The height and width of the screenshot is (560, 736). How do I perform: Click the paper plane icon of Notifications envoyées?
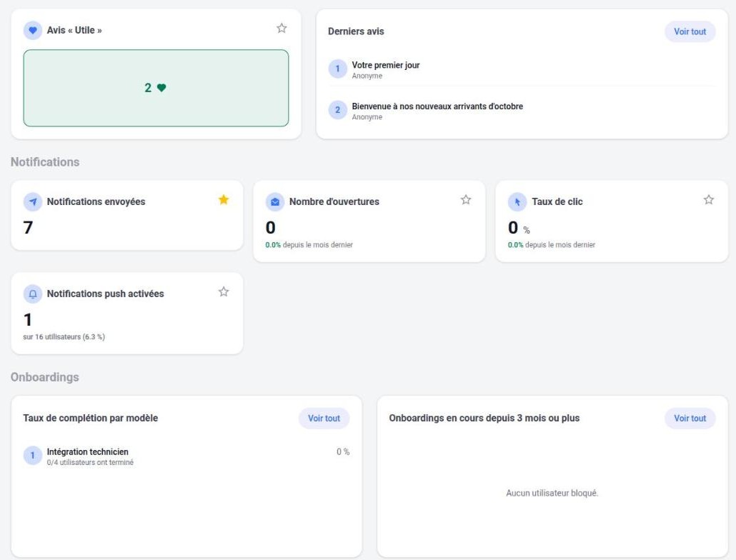coord(33,201)
